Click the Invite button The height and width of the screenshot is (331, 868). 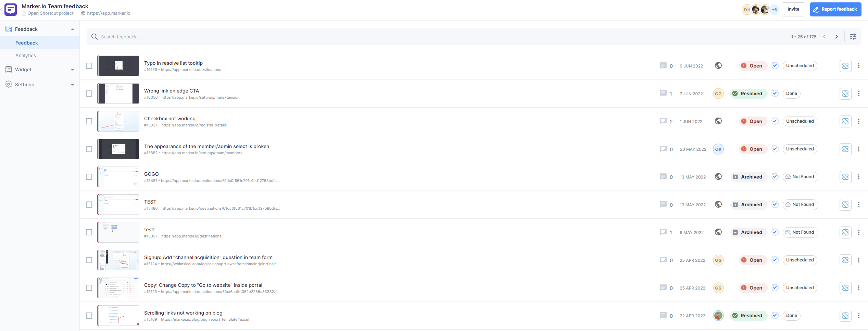[x=793, y=9]
